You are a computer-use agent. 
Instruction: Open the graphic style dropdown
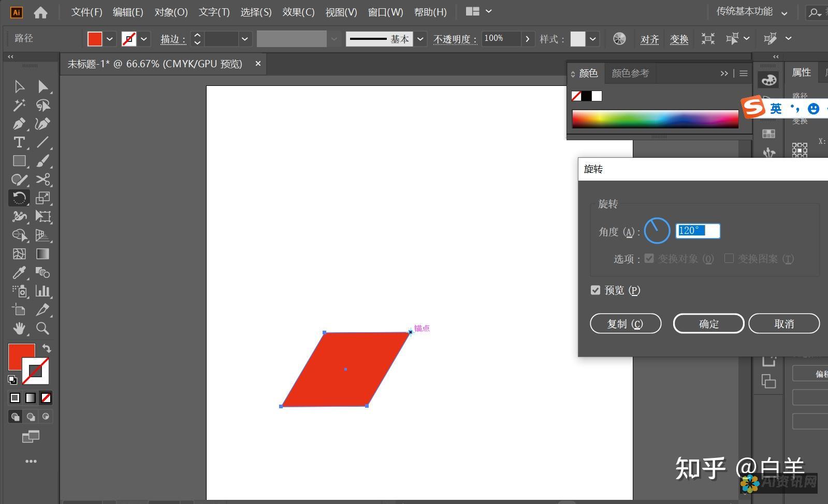click(593, 39)
